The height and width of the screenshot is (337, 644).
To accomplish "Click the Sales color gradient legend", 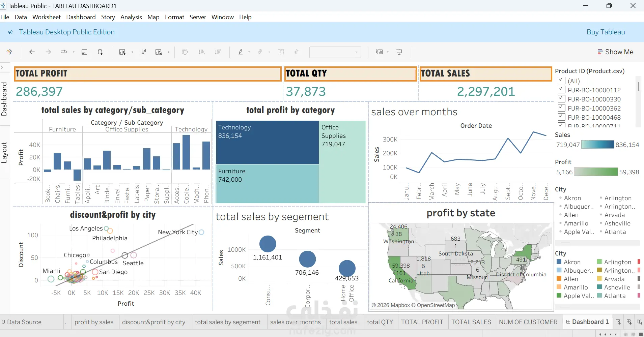I will tap(597, 145).
